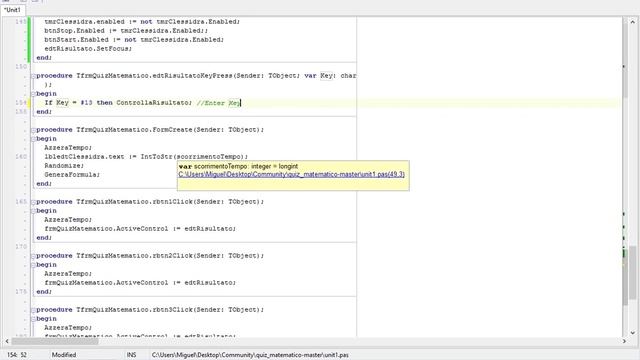Viewport: 640px width, 360px height.
Task: Click line number 175 in the gutter
Action: (21, 291)
